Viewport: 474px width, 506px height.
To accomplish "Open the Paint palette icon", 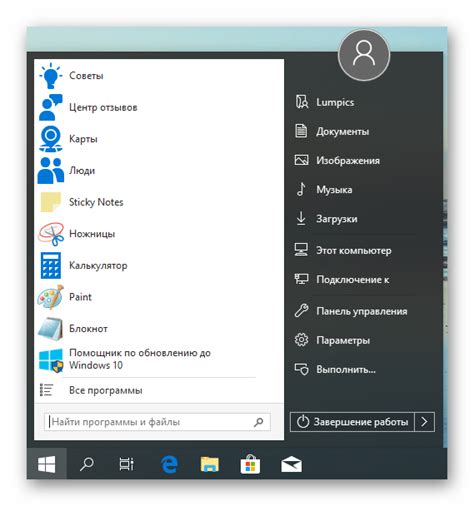I will pos(50,297).
